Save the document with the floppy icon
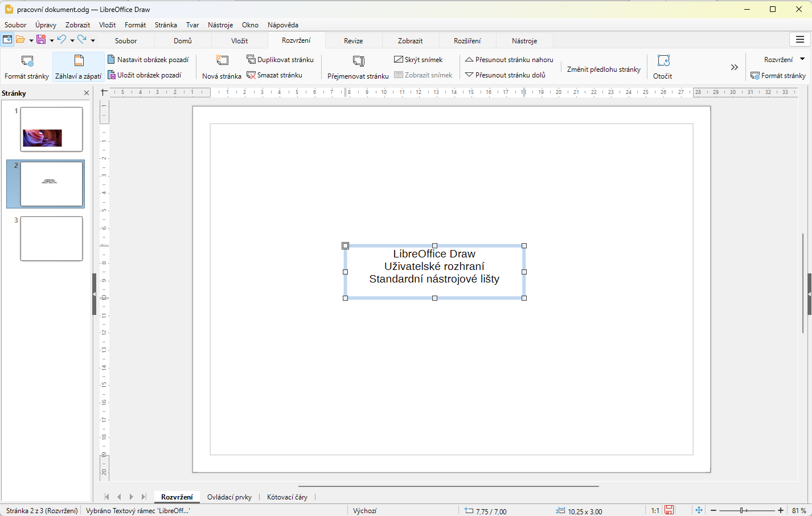 click(41, 39)
